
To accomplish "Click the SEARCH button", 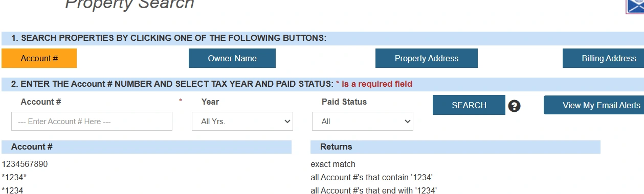I will 469,105.
